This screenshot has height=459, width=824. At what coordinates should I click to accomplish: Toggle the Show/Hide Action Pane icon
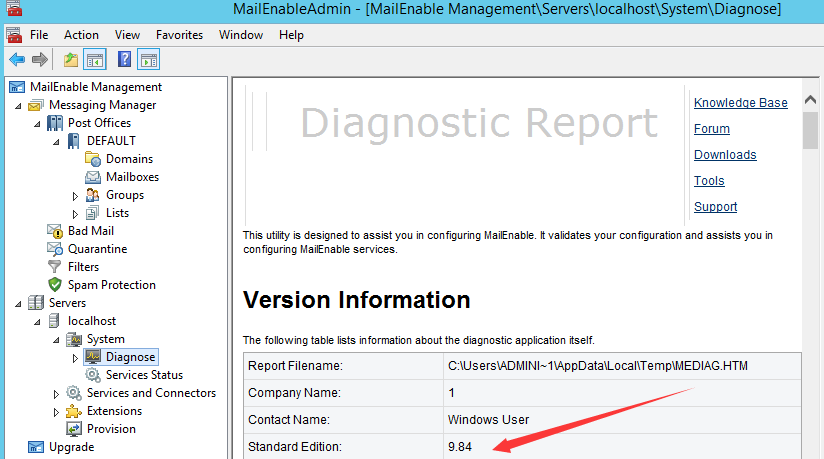[x=149, y=59]
